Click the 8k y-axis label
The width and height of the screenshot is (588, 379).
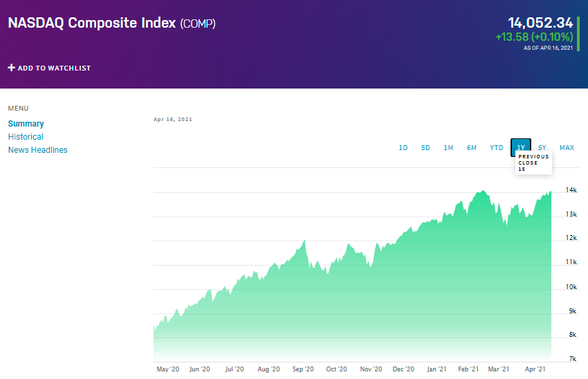pyautogui.click(x=573, y=334)
